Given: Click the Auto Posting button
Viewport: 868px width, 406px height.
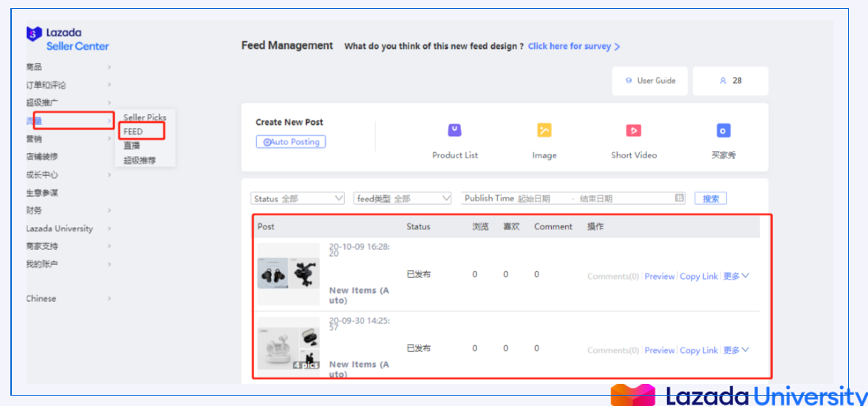Looking at the screenshot, I should click(291, 142).
